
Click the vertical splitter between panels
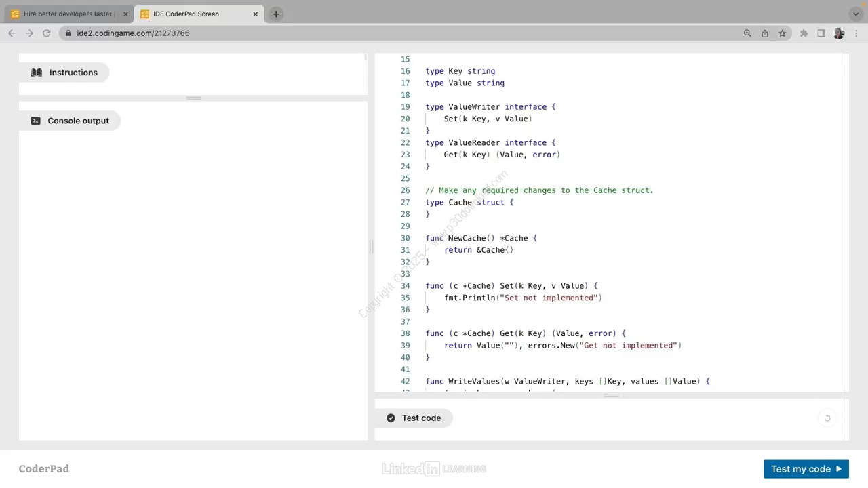pos(371,247)
